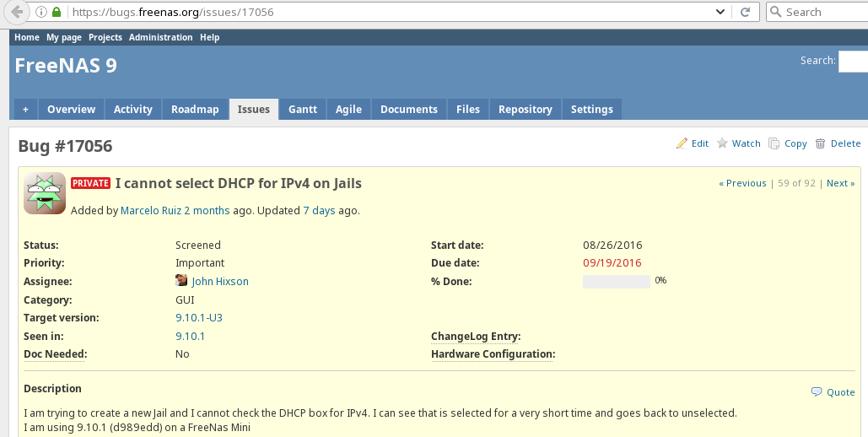Click the Edit link
The width and height of the screenshot is (868, 437).
[x=700, y=143]
